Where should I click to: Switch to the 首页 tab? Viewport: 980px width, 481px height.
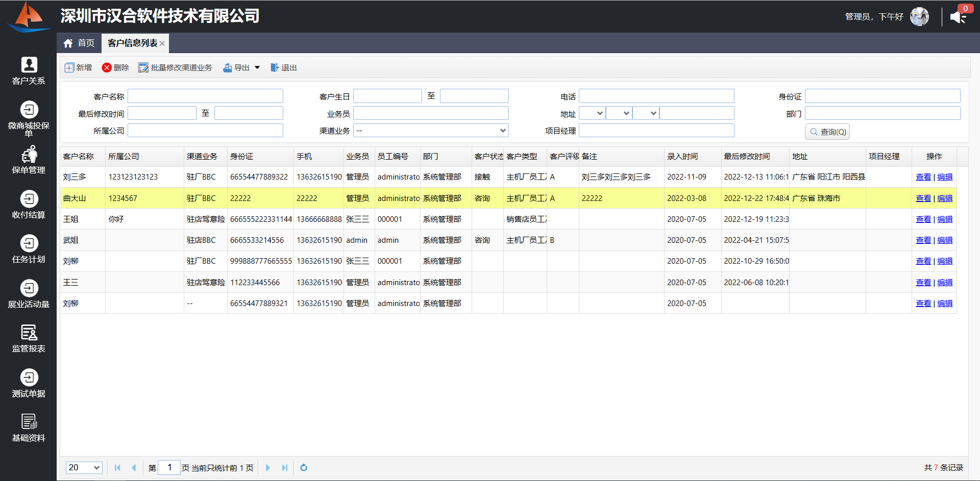click(79, 43)
